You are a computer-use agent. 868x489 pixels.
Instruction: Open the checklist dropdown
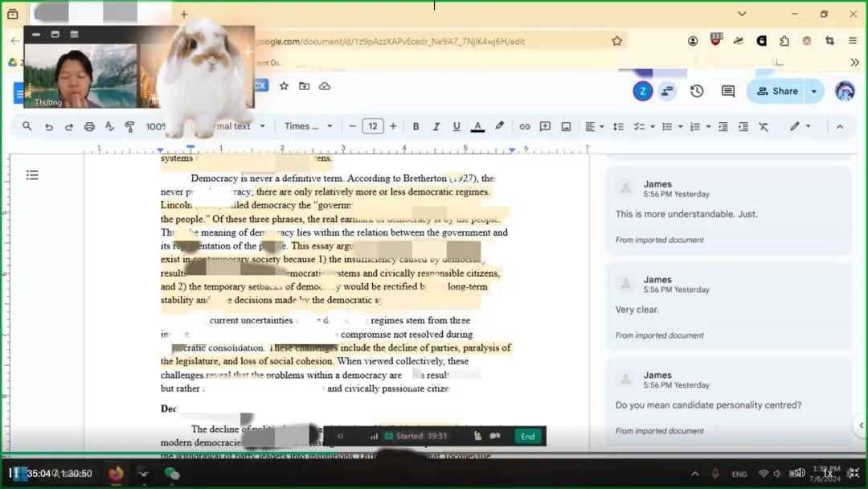645,127
